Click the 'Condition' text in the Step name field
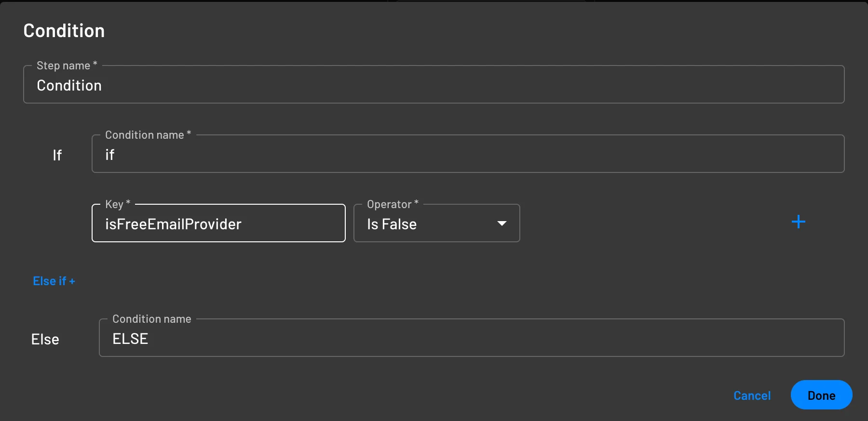The width and height of the screenshot is (868, 421). 69,85
